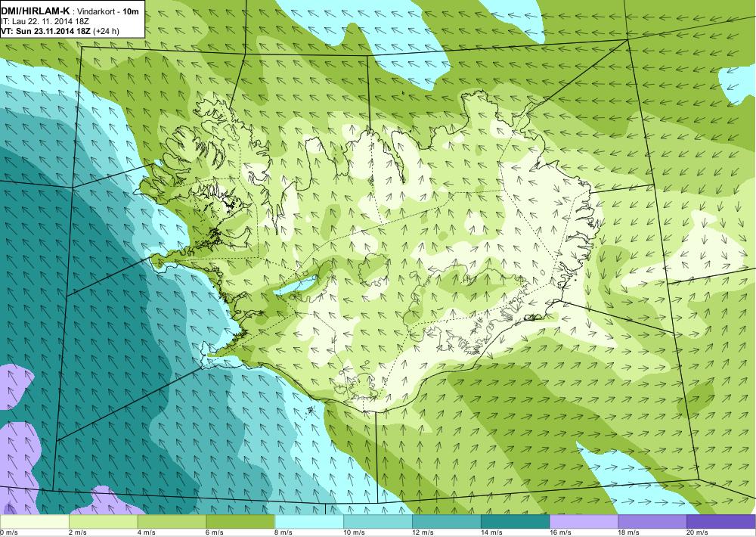
Task: Click the IT: Lau 22. 11. 2014 18Z line
Action: click(x=45, y=22)
